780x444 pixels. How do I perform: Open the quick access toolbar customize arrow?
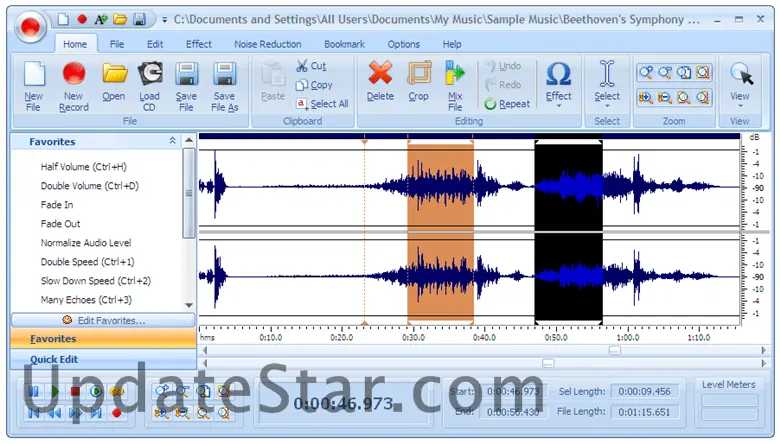click(x=165, y=20)
